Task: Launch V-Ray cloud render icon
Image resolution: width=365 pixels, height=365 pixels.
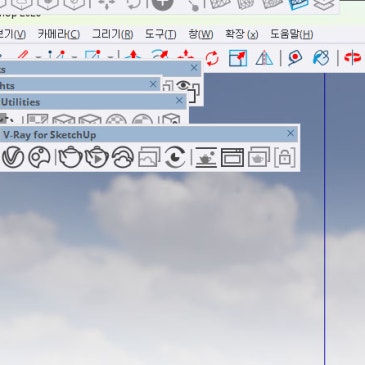Action: (x=123, y=157)
